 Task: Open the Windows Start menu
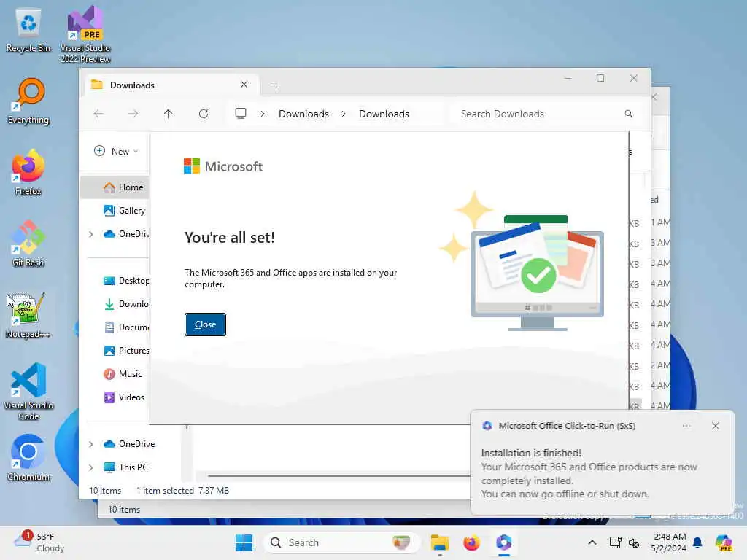click(x=244, y=542)
